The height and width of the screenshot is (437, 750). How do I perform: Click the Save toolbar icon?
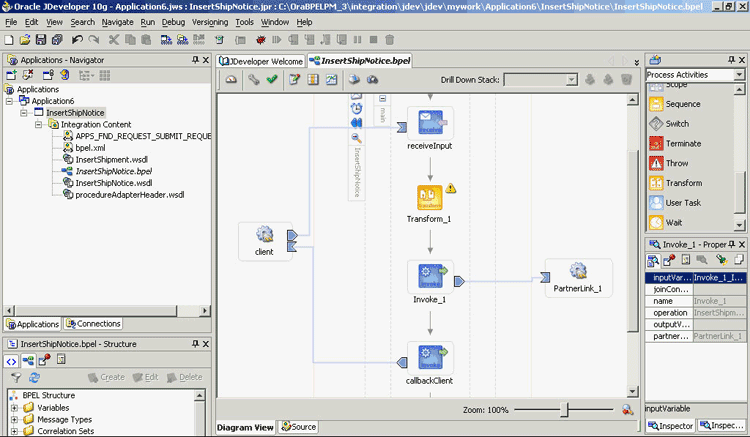coord(41,40)
